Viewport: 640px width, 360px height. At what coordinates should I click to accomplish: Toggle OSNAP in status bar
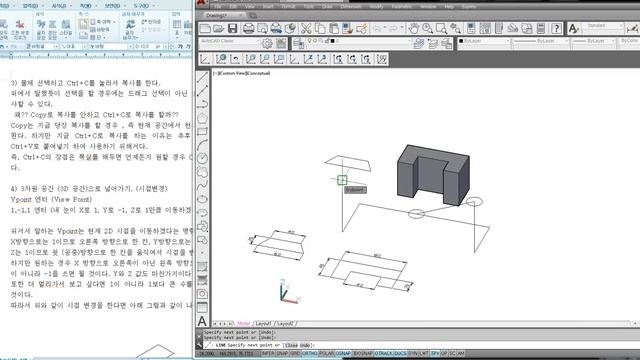pos(343,353)
